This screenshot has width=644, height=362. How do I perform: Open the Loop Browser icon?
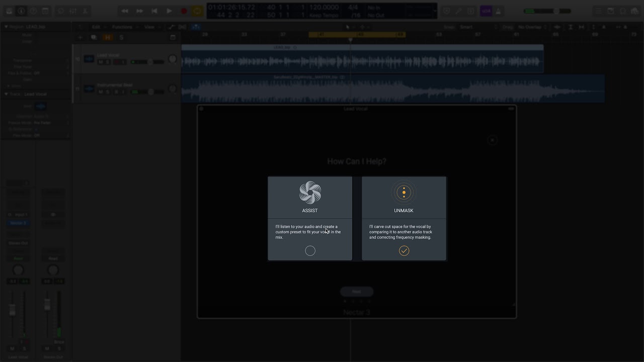pos(623,11)
